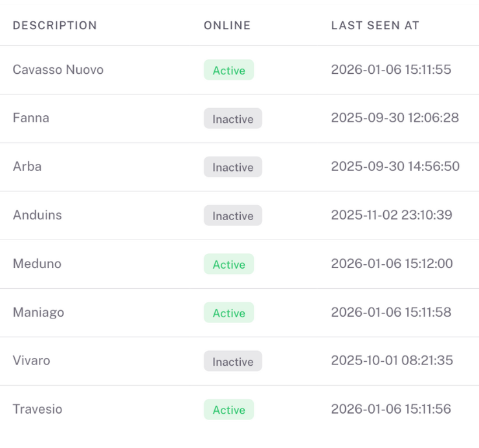
Task: Click the Inactive badge in Fanna row
Action: click(x=232, y=118)
